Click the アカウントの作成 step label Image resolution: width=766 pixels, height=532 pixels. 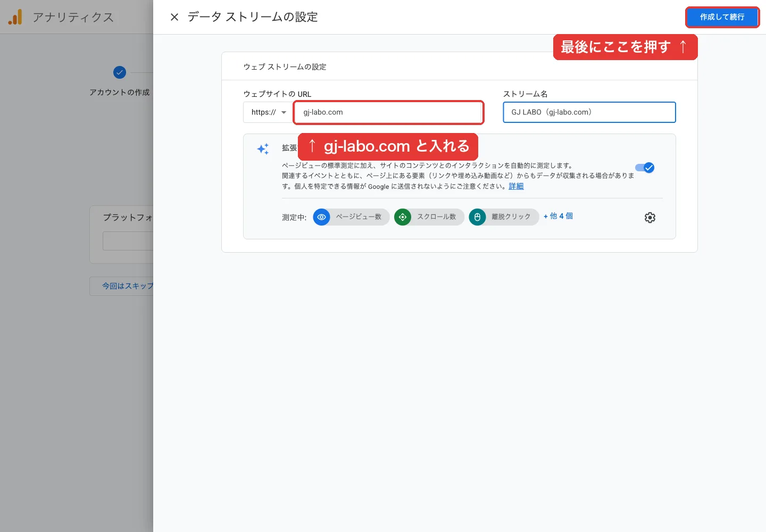coord(120,93)
